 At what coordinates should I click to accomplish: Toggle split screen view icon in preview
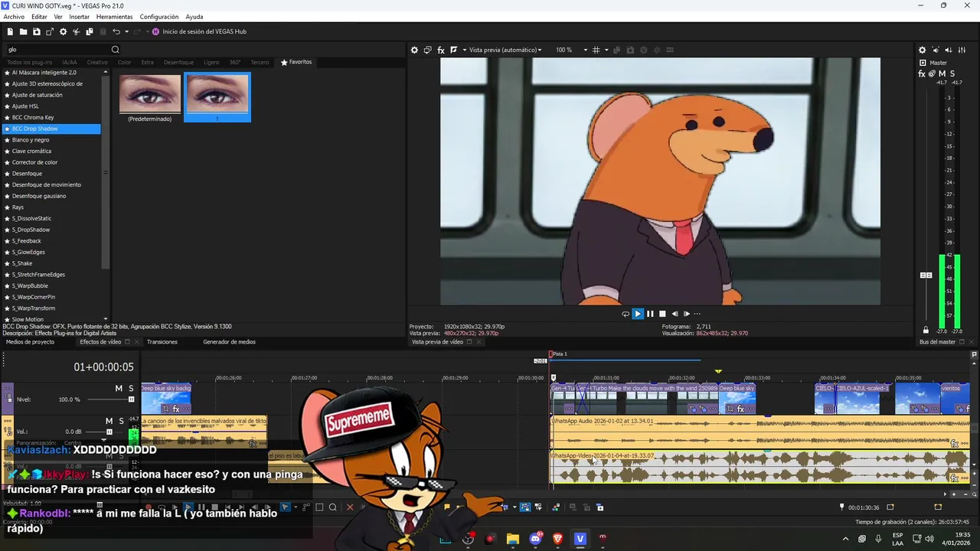point(454,50)
